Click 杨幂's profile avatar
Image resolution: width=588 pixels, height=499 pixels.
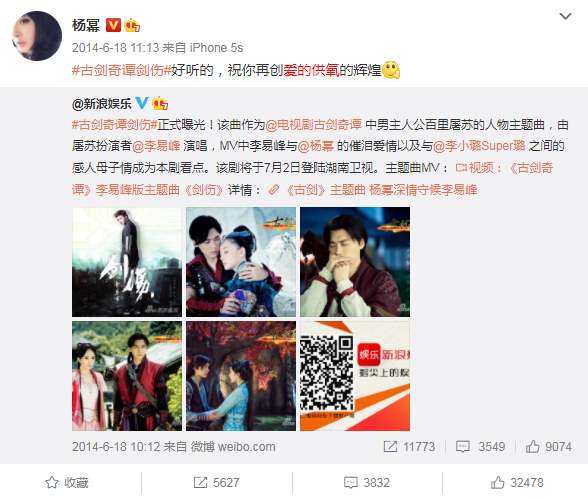[x=37, y=36]
